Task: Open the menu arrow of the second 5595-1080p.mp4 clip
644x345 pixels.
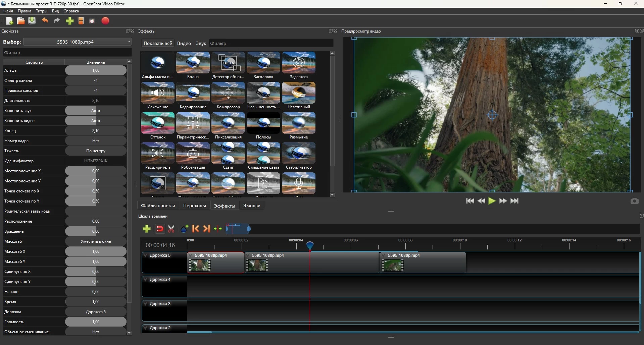Action: point(248,255)
